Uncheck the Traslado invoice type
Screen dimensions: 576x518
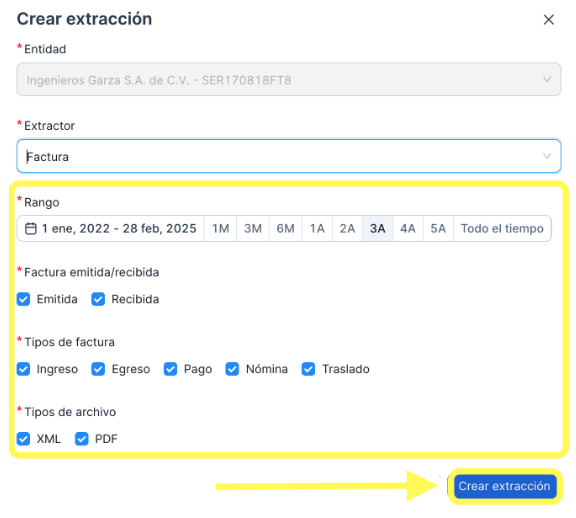(308, 369)
